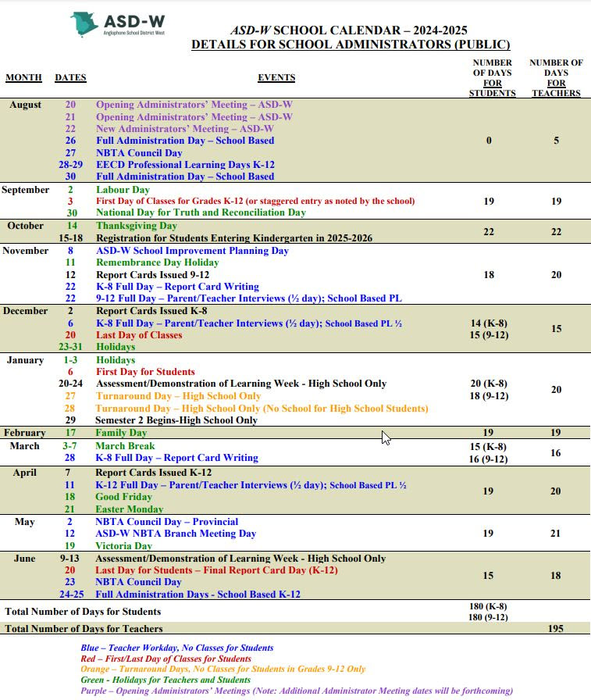Click the DATES column header
591x700 pixels.
pos(70,77)
